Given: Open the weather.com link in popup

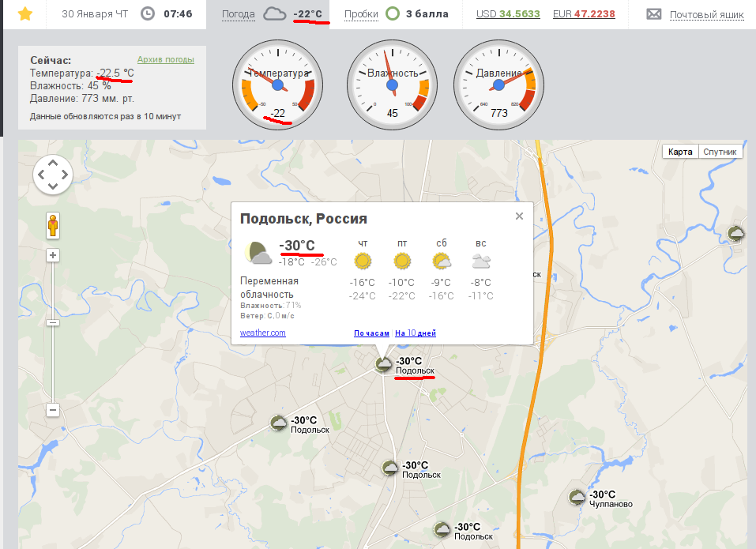Looking at the screenshot, I should pyautogui.click(x=262, y=333).
